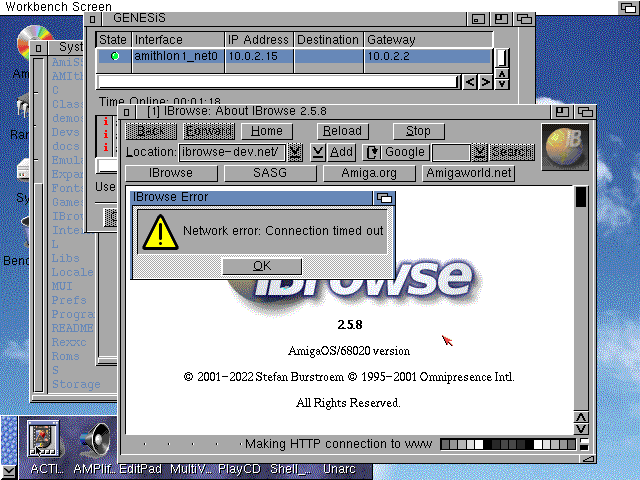Click the IBrowse window zoom gadget

tap(562, 111)
